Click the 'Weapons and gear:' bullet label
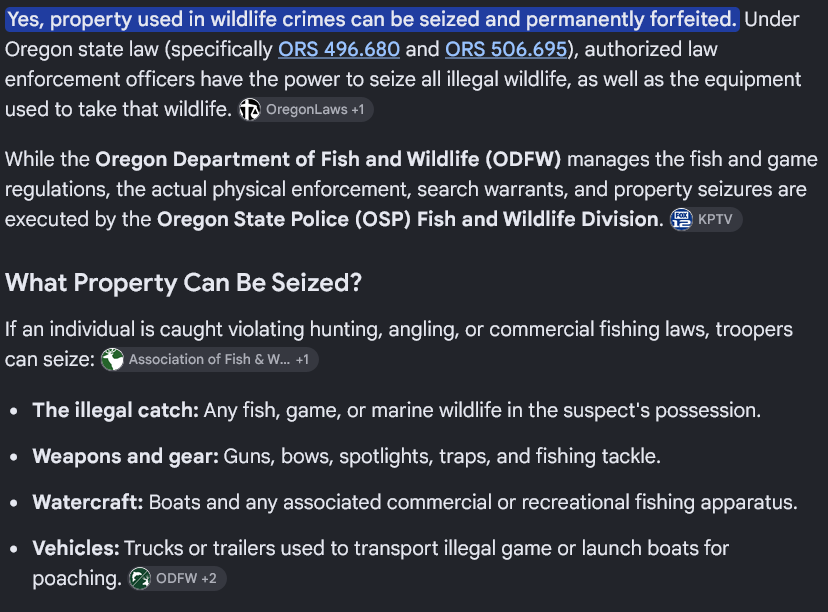Viewport: 828px width, 612px height. [x=125, y=456]
